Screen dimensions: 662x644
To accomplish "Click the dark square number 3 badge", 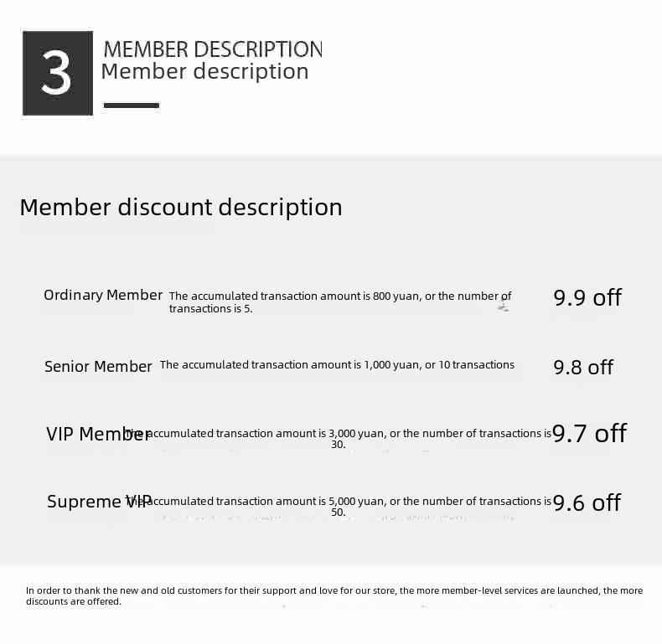I will click(x=58, y=73).
